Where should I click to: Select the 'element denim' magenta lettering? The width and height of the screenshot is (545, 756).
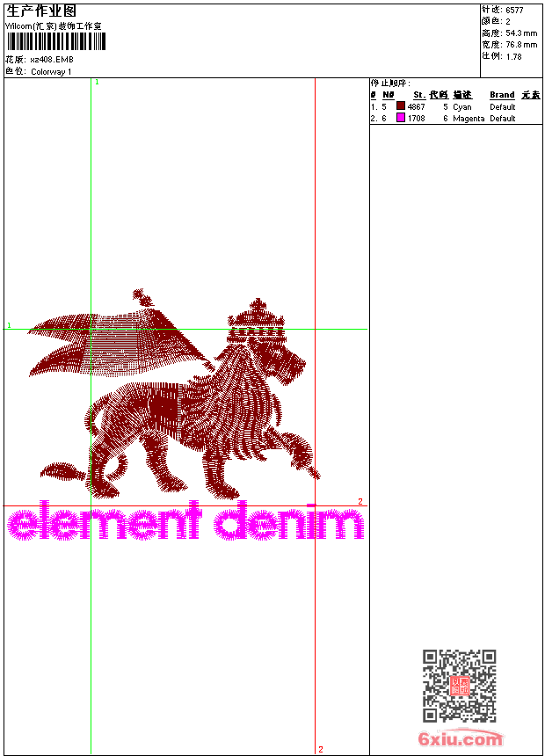185,520
